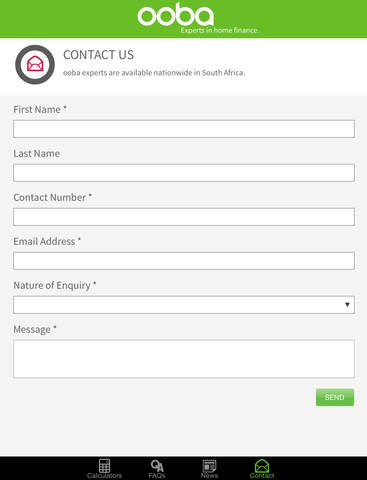Viewport: 367px width, 480px height.
Task: Click the FAQs tab label
Action: [x=157, y=476]
